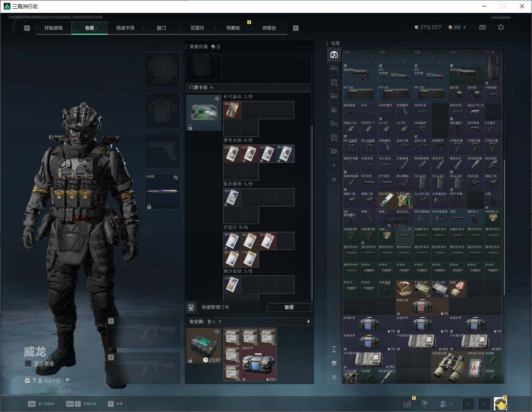Switch to the 改枪台 tab
Image resolution: width=532 pixels, height=412 pixels.
269,28
